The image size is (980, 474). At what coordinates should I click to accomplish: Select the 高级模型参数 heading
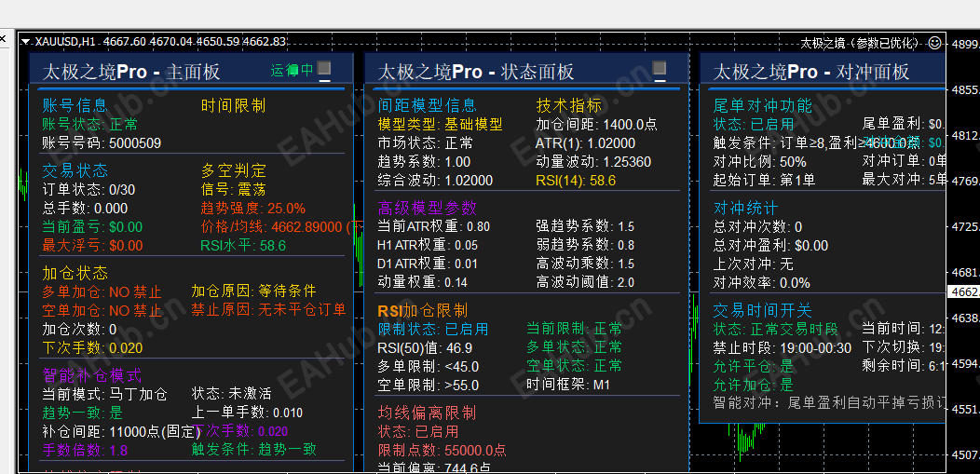pos(427,208)
